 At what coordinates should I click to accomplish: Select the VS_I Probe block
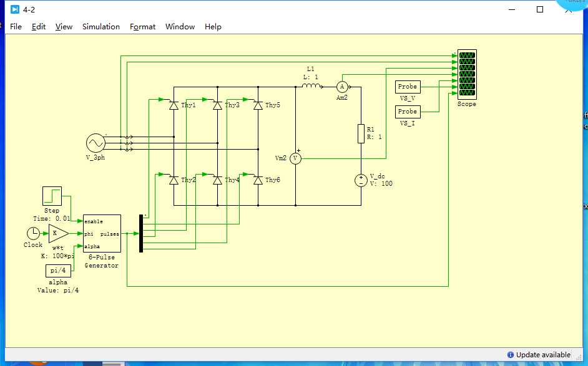pos(408,112)
